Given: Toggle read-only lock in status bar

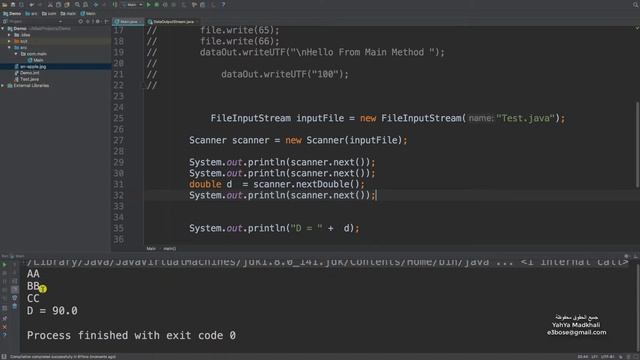Looking at the screenshot, I should tap(621, 357).
